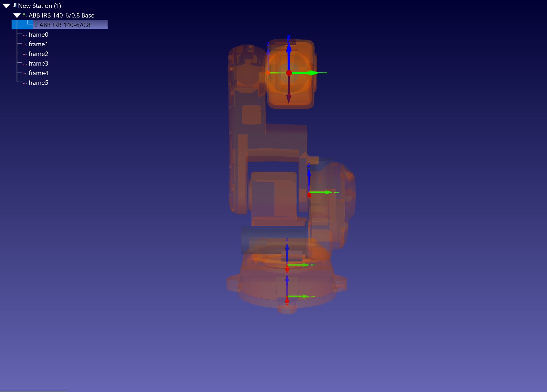
Task: Click the frame3 reference frame icon
Action: (25, 63)
